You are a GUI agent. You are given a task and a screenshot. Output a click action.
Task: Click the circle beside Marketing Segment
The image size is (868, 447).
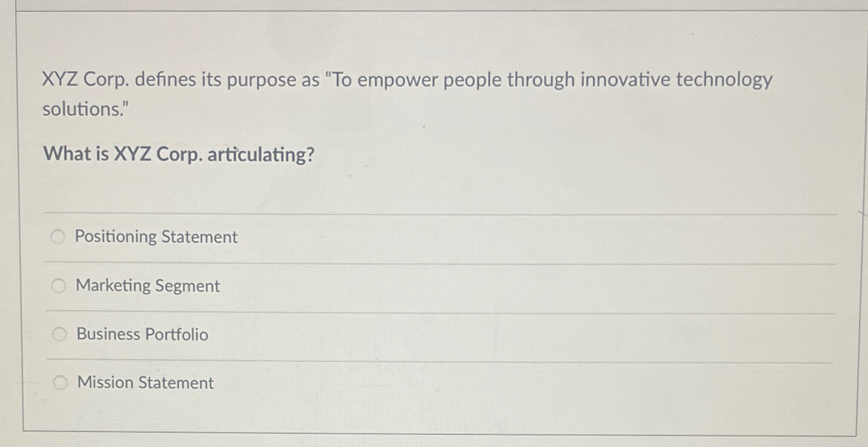coord(58,285)
